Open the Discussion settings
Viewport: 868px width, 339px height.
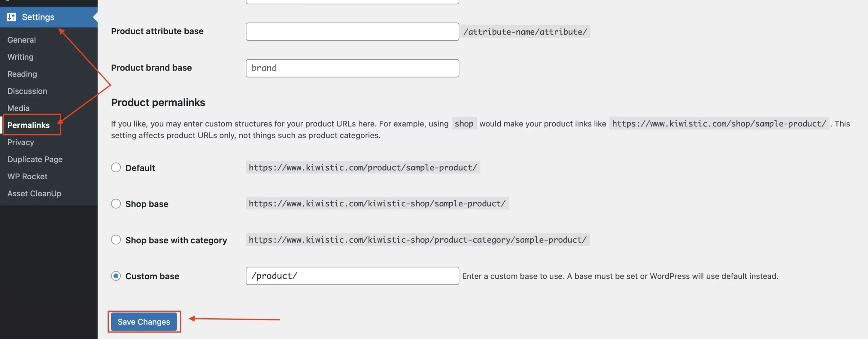[x=27, y=91]
